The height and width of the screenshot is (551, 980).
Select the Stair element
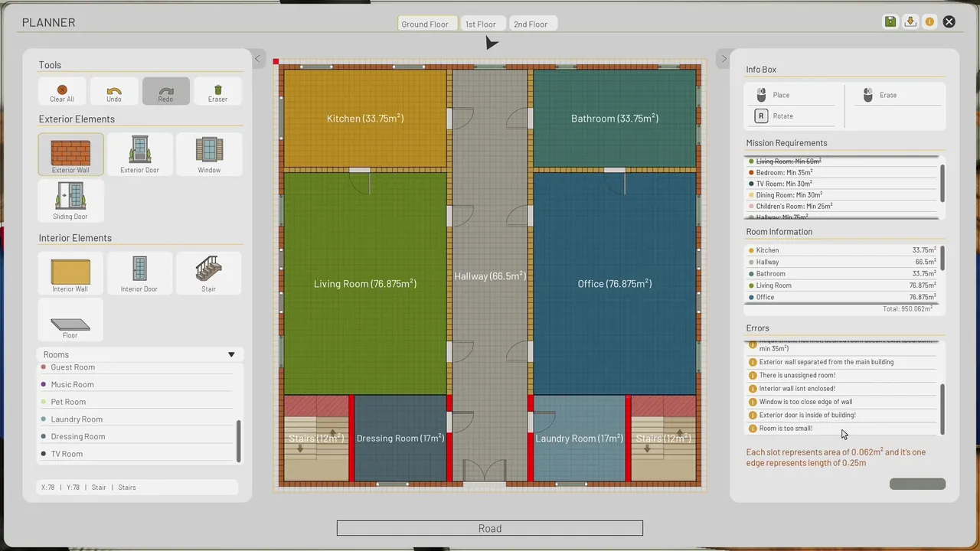[209, 273]
